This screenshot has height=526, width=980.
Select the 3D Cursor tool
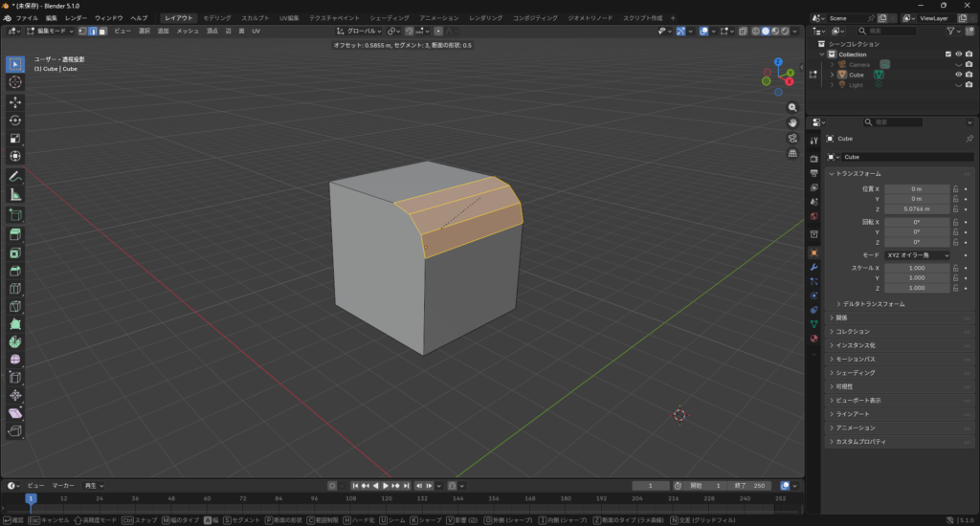coord(15,82)
